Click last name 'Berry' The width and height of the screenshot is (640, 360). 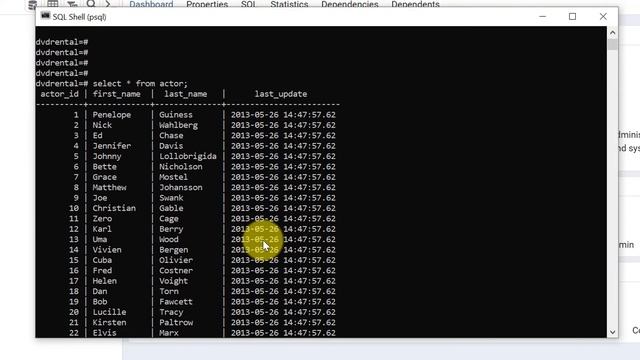pyautogui.click(x=171, y=229)
